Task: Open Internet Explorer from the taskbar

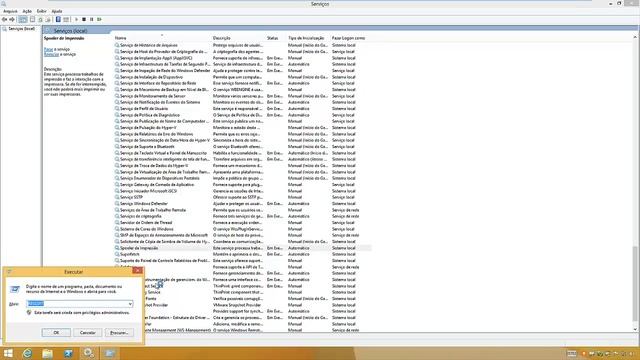Action: [27, 353]
